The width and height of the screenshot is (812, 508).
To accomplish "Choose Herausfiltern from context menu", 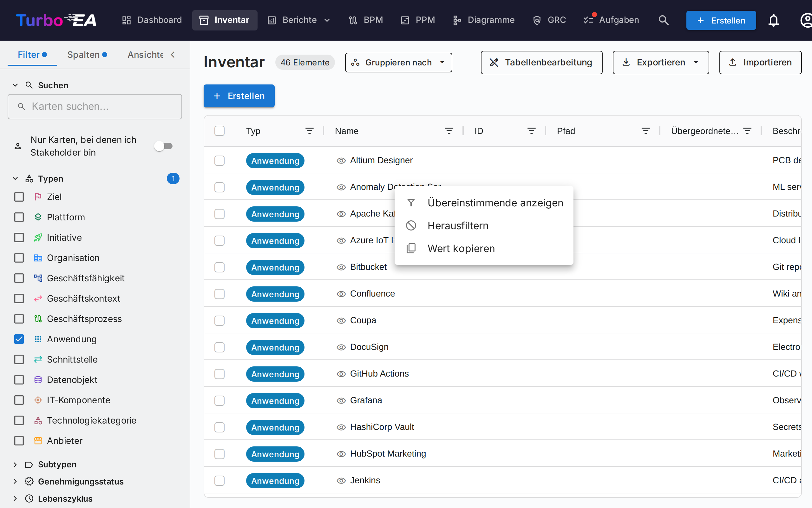I will 484,226.
